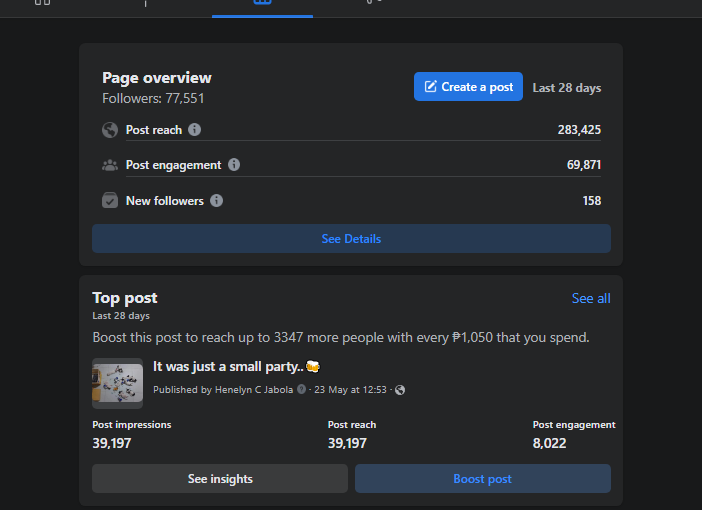Click the Post reach value 283,425

point(579,130)
